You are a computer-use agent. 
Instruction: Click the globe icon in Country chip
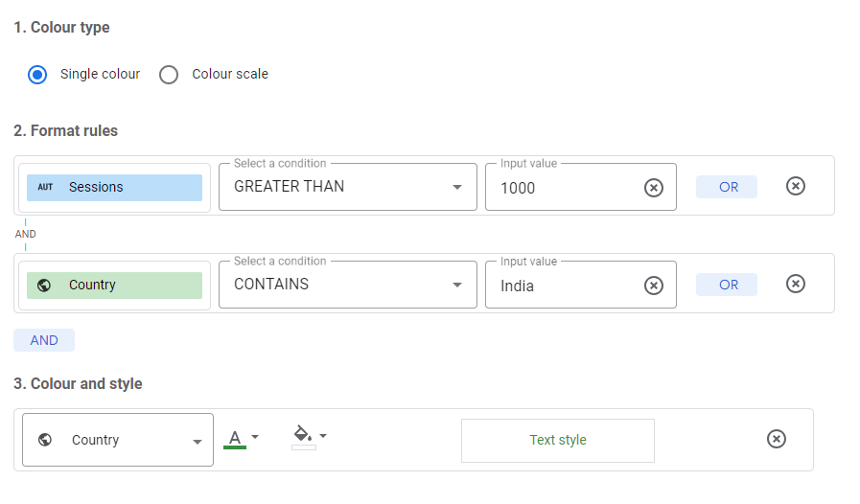(x=44, y=286)
